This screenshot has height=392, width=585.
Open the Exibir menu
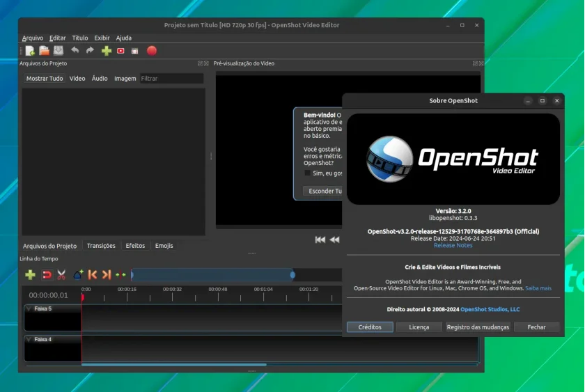point(102,38)
